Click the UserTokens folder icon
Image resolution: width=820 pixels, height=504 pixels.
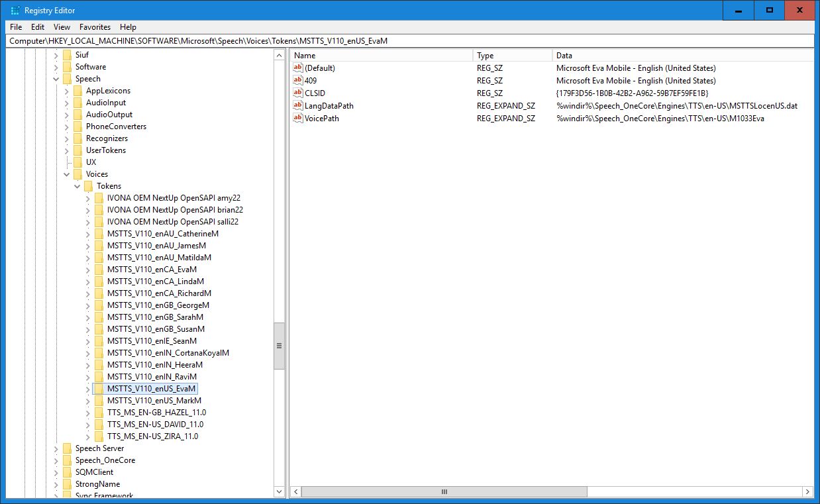78,150
